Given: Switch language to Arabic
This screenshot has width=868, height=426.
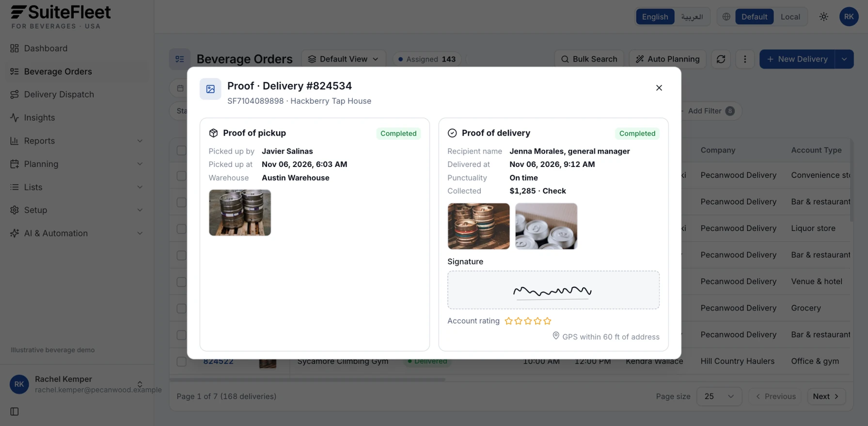Looking at the screenshot, I should [x=692, y=16].
